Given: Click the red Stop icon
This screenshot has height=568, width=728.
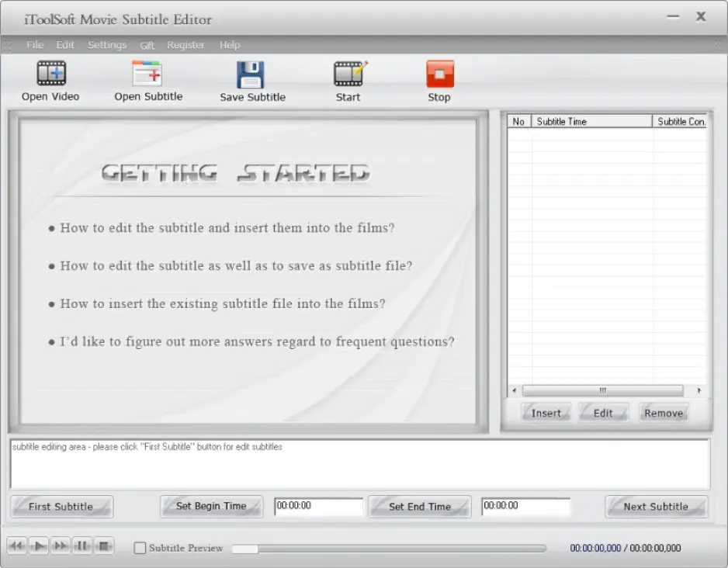Looking at the screenshot, I should [440, 74].
